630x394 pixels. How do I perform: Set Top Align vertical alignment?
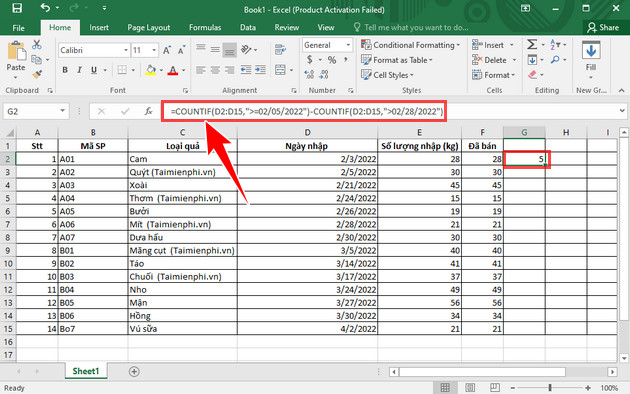(x=200, y=49)
